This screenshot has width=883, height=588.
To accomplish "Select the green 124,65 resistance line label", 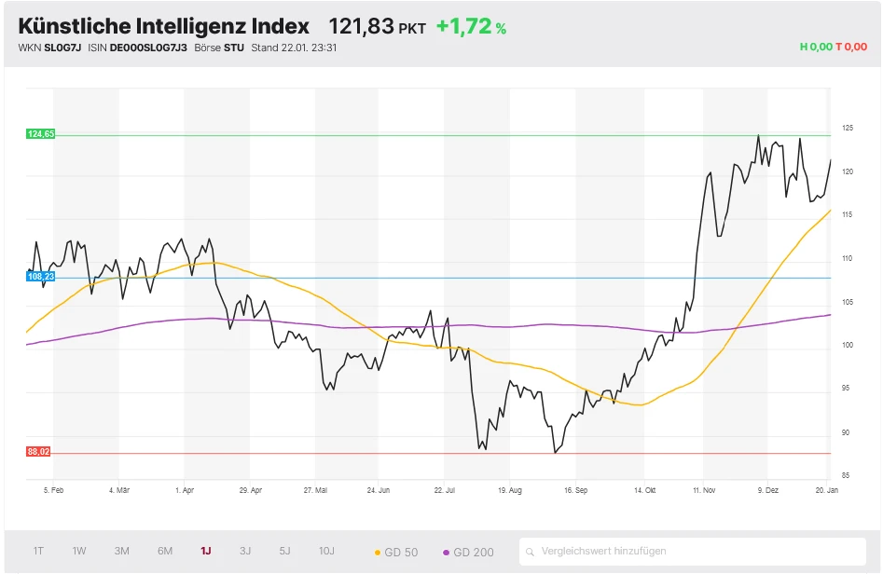I will click(x=42, y=134).
